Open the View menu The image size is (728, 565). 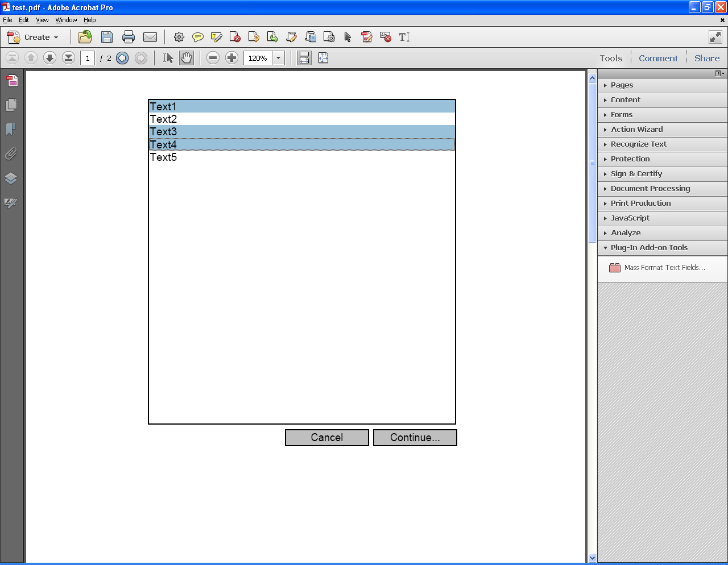(x=42, y=20)
